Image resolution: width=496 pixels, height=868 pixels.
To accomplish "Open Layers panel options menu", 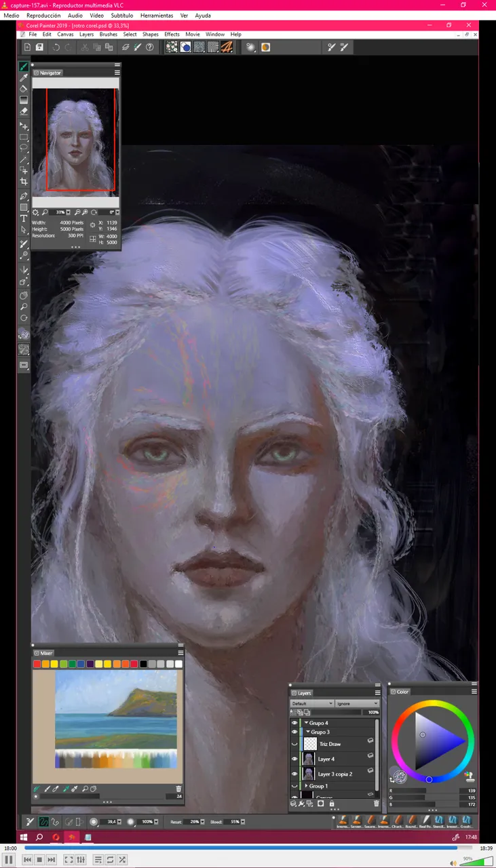I will point(377,692).
